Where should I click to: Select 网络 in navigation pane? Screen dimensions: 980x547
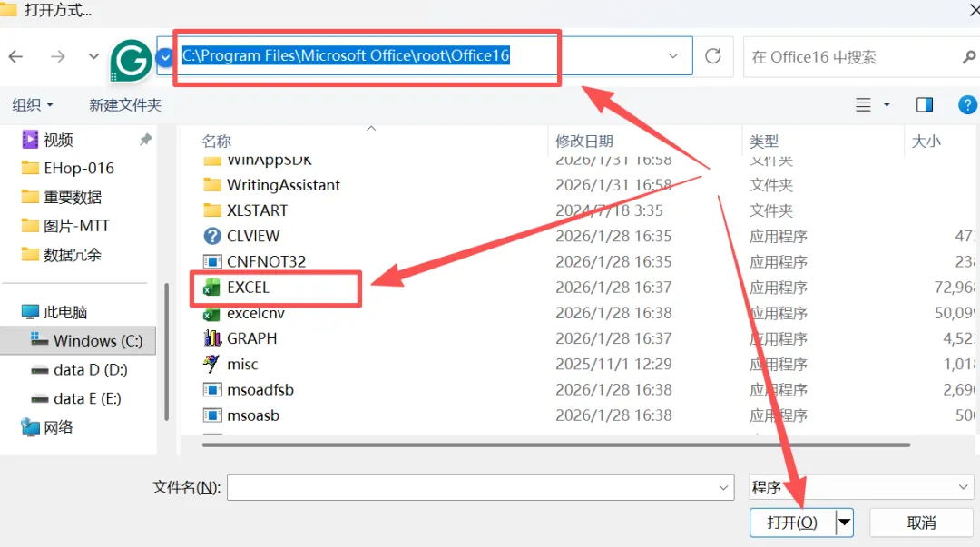pyautogui.click(x=57, y=427)
